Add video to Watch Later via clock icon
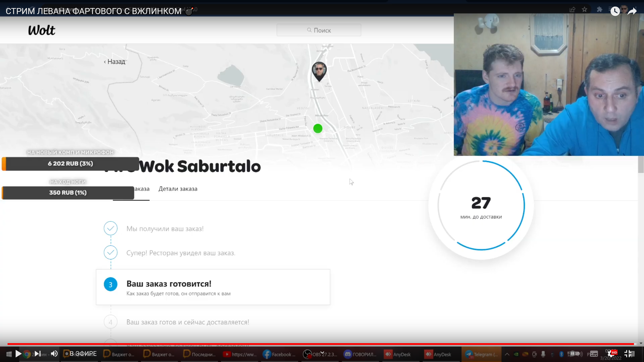 (615, 11)
